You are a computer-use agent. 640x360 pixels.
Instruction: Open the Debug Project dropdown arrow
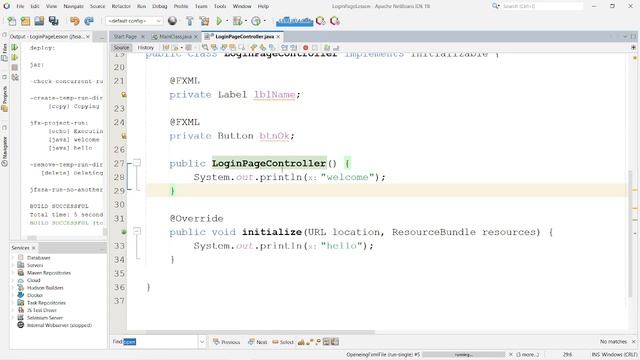tap(246, 21)
